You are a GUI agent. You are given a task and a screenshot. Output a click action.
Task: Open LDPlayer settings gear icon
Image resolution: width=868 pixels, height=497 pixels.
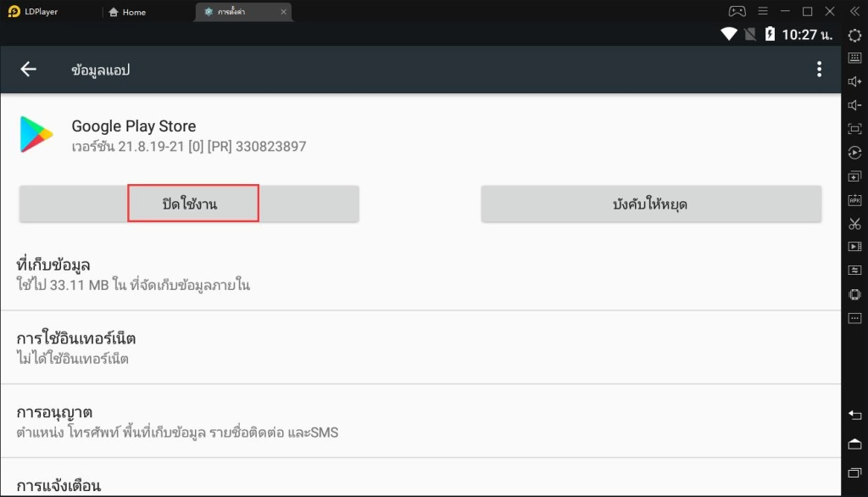854,35
